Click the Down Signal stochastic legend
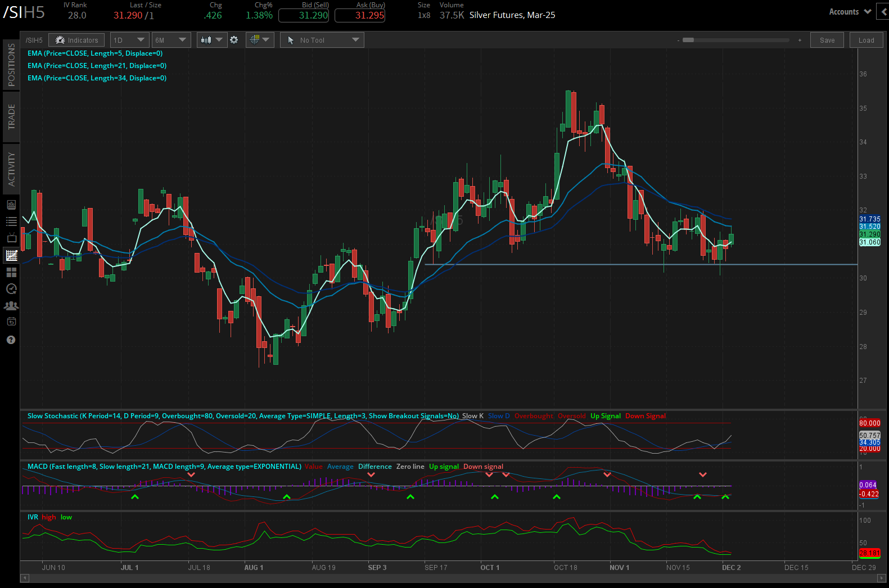889x588 pixels. coord(646,416)
